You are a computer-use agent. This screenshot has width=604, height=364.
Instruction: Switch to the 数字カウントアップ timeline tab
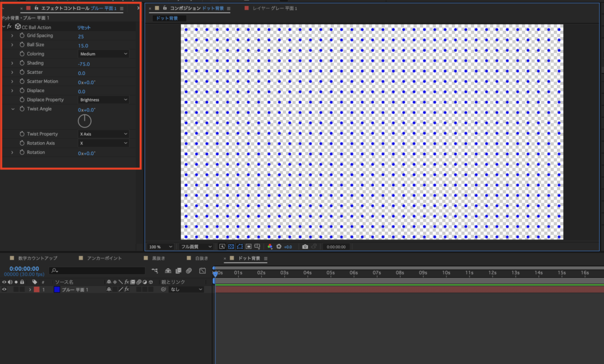38,258
